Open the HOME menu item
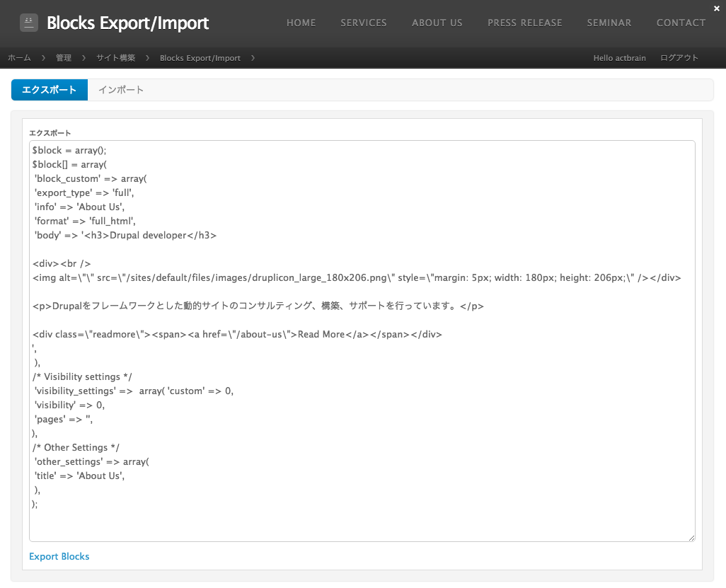Image resolution: width=726 pixels, height=588 pixels. (x=301, y=23)
